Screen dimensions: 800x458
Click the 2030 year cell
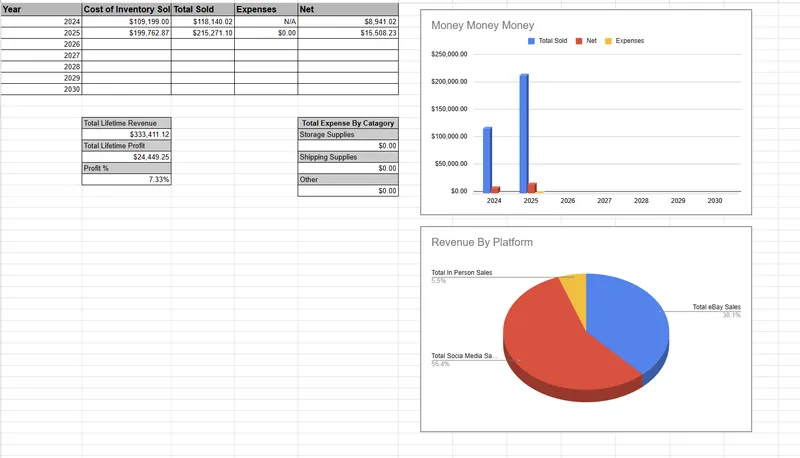pyautogui.click(x=41, y=89)
